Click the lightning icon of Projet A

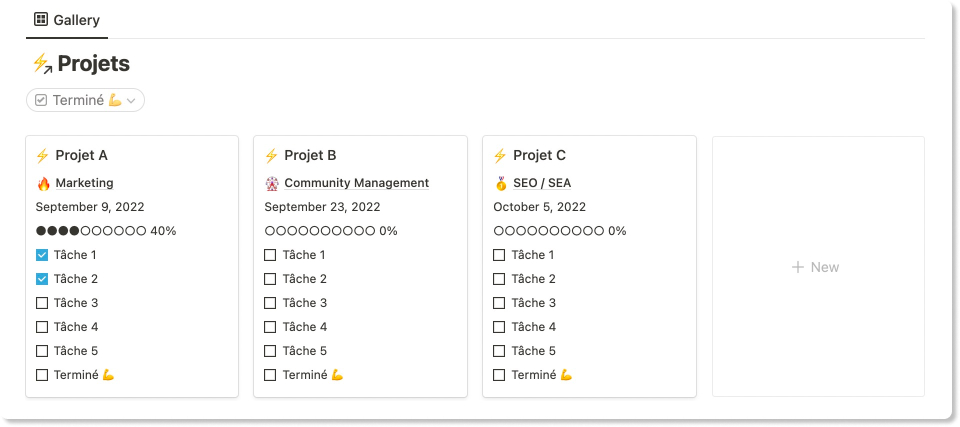coord(42,155)
